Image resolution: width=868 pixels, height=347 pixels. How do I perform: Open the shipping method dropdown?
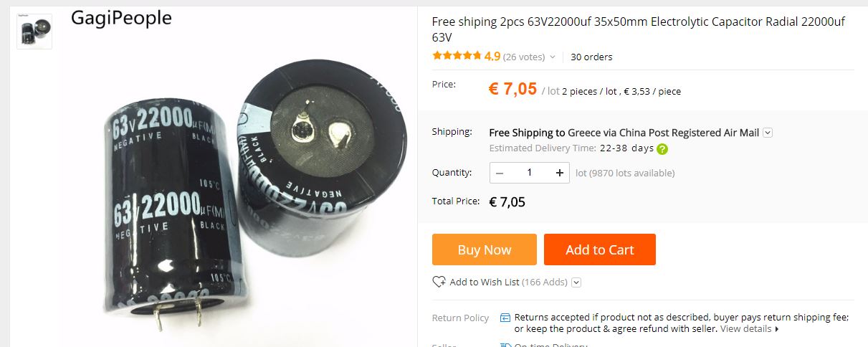pyautogui.click(x=768, y=133)
